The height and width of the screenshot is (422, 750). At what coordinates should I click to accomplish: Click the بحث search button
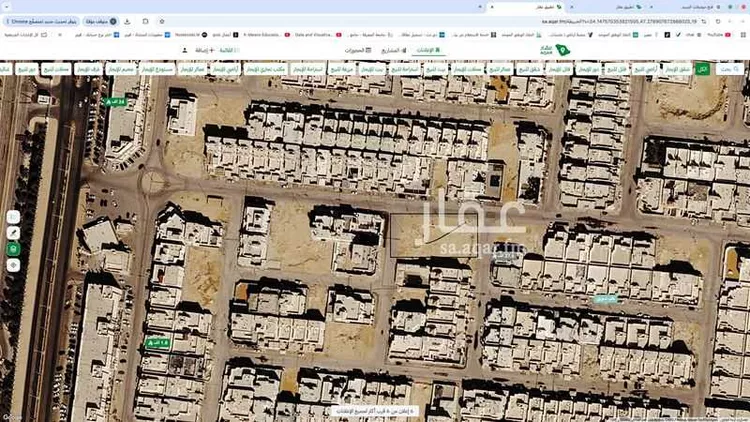(729, 69)
